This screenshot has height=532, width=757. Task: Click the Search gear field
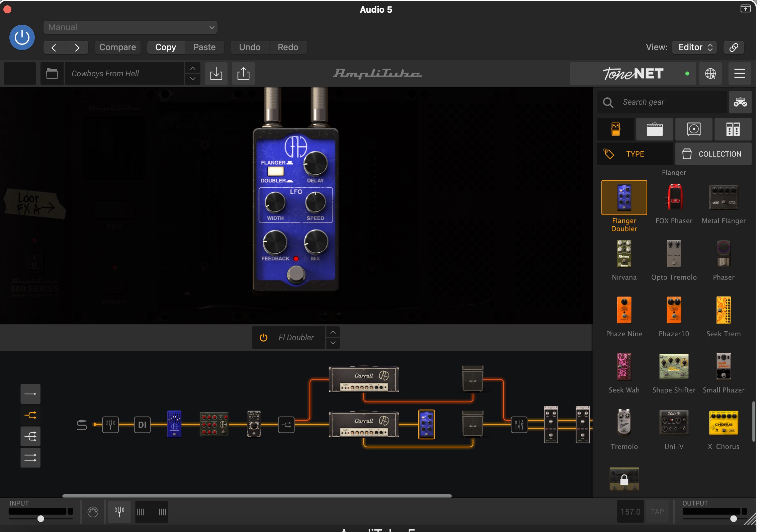point(663,102)
